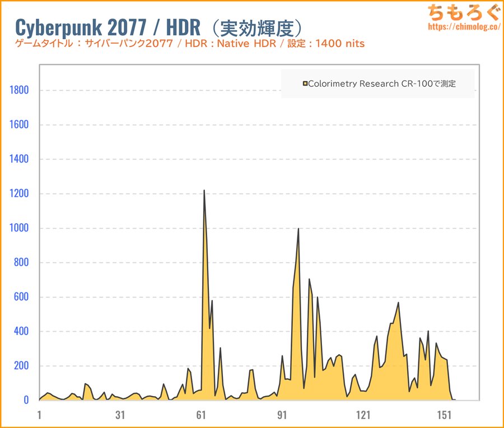Click the y-axis label 1600

click(19, 125)
